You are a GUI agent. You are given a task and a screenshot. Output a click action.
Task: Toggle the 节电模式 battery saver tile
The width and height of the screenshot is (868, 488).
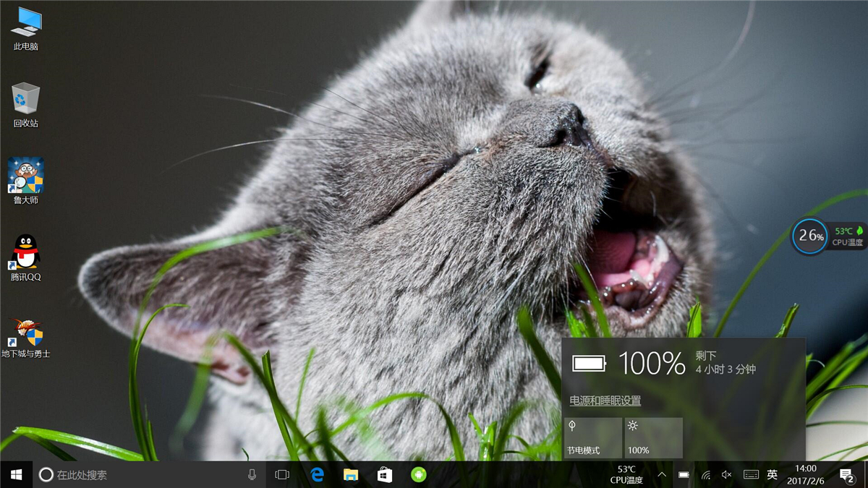[x=592, y=437]
